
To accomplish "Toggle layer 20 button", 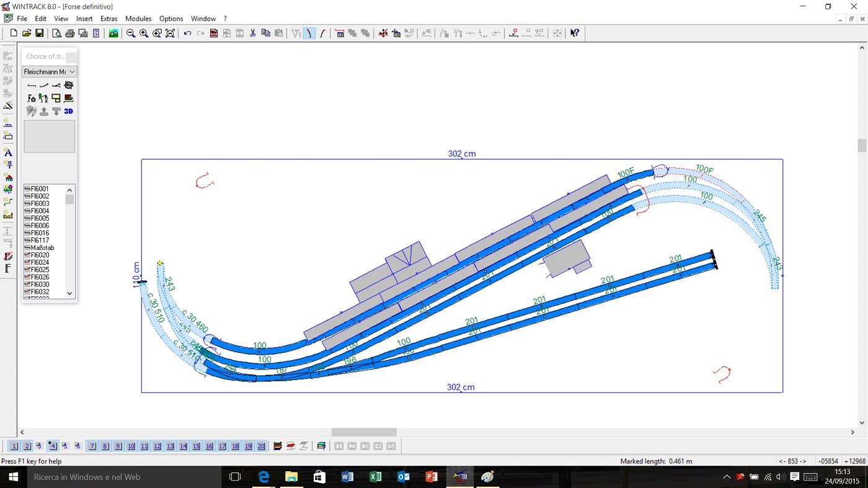I will 261,446.
